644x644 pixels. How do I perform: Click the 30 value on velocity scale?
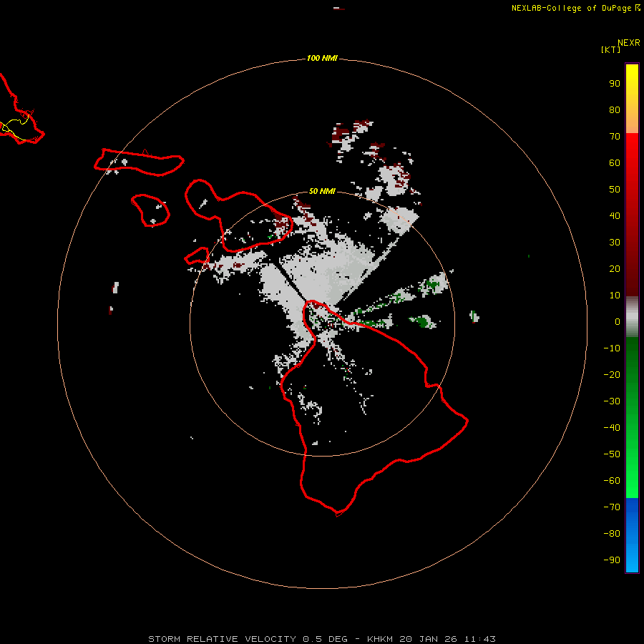(615, 243)
